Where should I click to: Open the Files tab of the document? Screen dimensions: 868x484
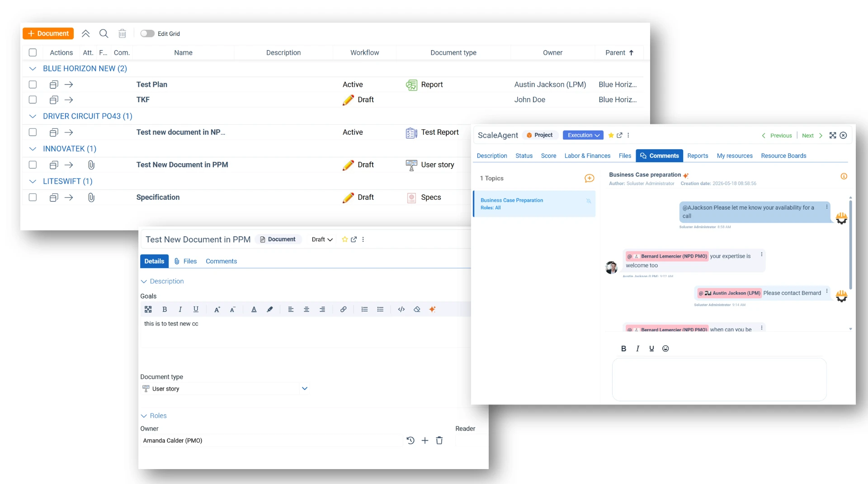(x=186, y=261)
